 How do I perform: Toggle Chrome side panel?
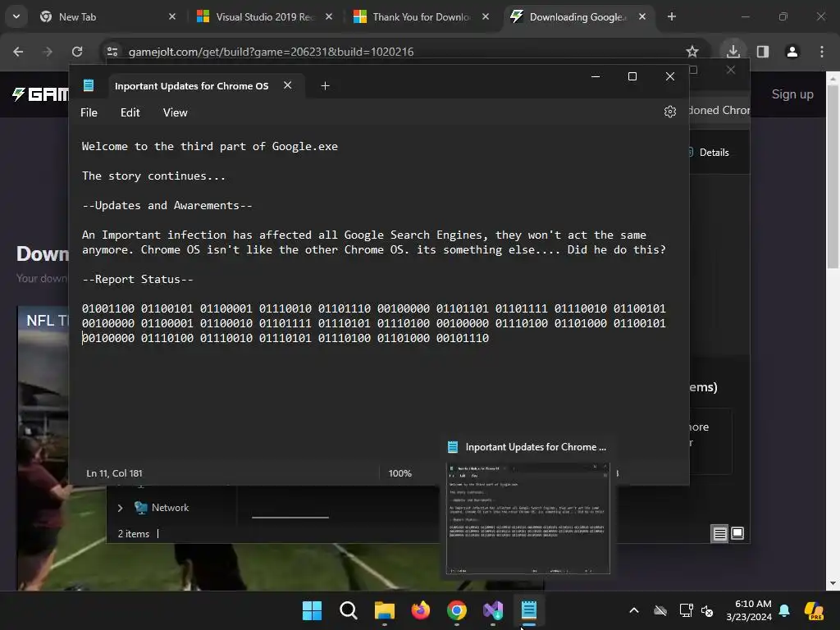tap(762, 52)
